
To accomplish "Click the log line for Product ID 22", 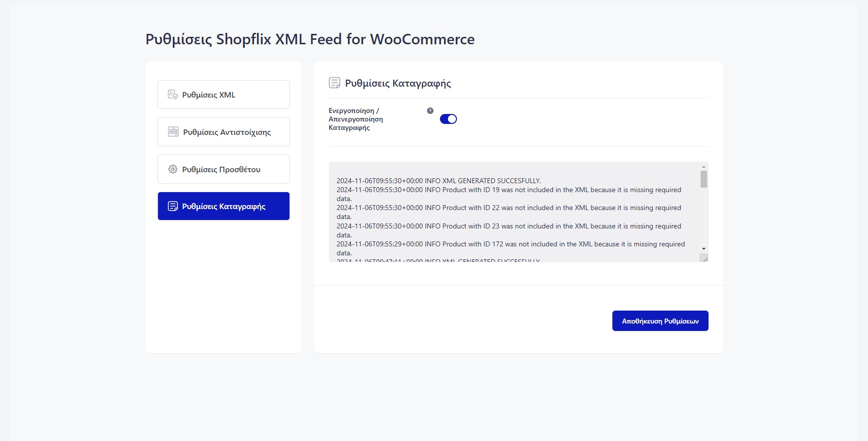I will 509,212.
